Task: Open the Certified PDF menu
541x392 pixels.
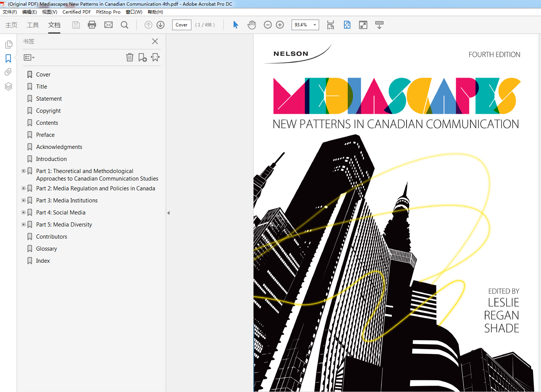Action: [x=76, y=12]
